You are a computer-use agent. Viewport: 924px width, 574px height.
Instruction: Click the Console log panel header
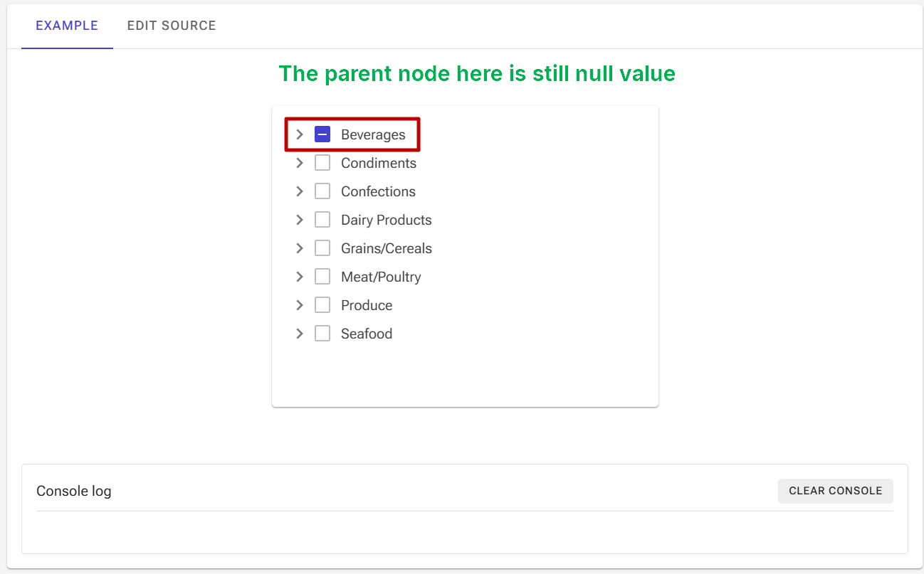pyautogui.click(x=74, y=491)
